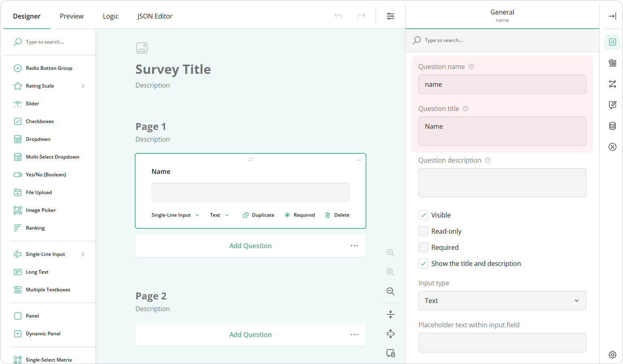The image size is (623, 364).
Task: Open the Input type dropdown
Action: coord(502,301)
